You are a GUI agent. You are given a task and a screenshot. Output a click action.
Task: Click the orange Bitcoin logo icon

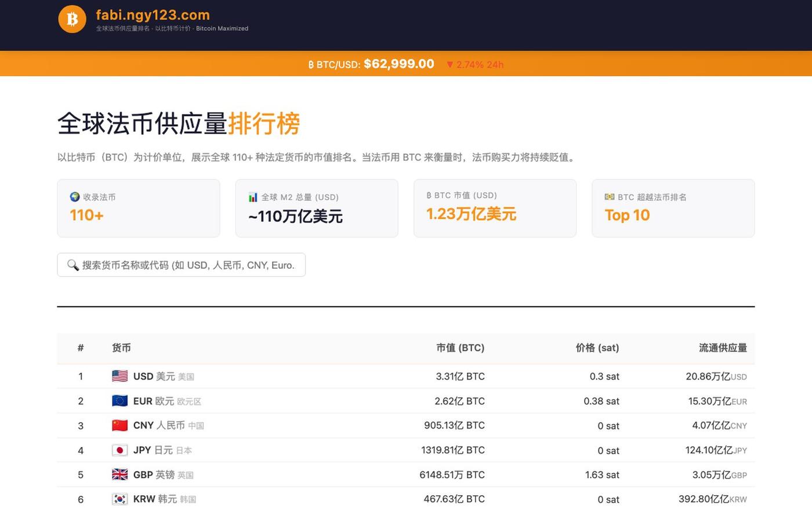coord(72,19)
